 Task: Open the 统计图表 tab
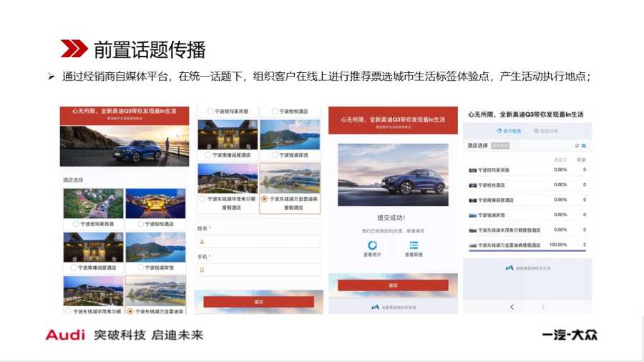[x=509, y=131]
